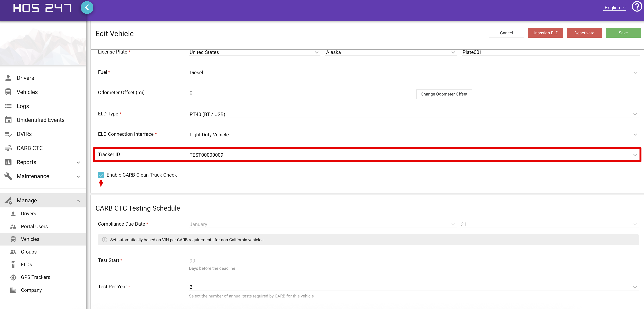Click the Logs list icon
644x309 pixels.
coord(8,106)
